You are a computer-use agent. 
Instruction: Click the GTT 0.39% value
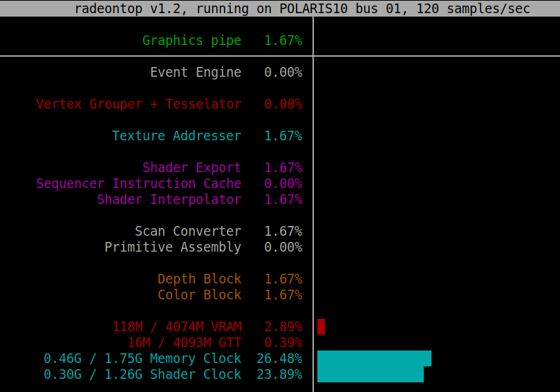(283, 343)
